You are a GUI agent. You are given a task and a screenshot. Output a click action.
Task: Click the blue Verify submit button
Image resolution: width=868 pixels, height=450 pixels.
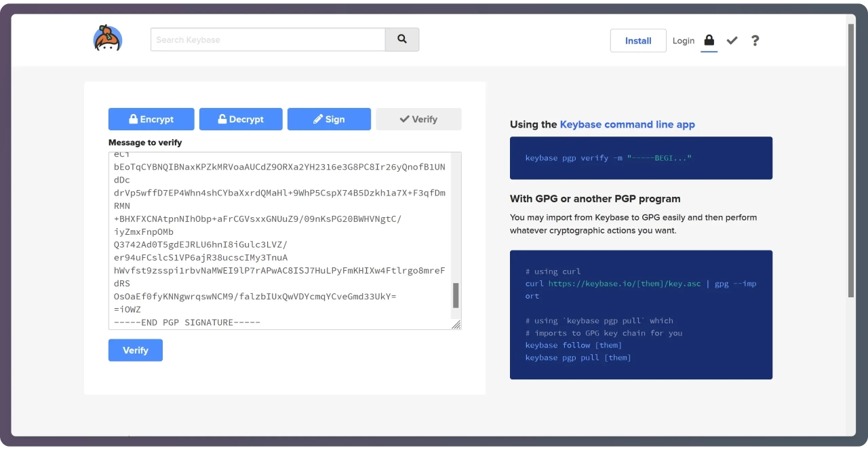(x=136, y=350)
